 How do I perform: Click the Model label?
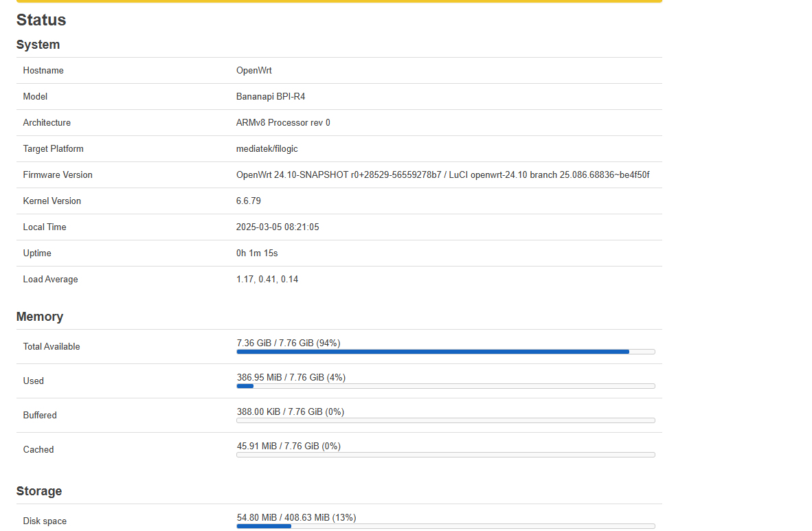click(35, 96)
